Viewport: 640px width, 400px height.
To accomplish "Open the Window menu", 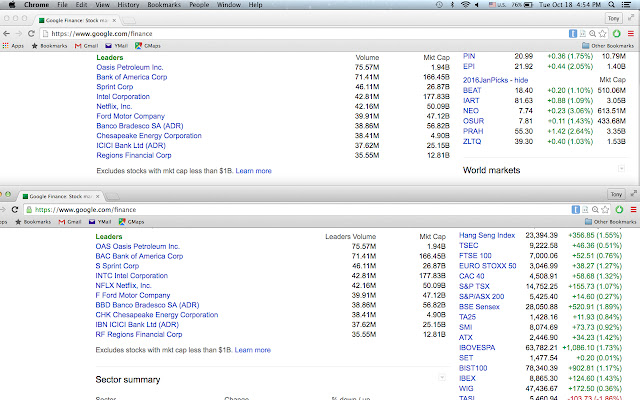I will [229, 5].
